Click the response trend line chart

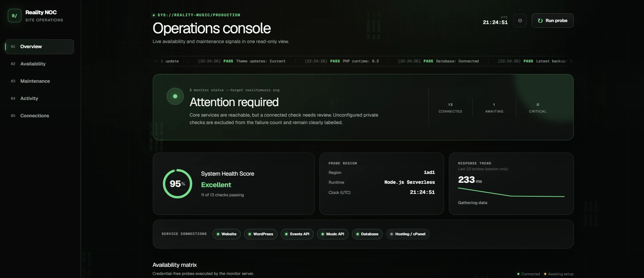point(511,192)
